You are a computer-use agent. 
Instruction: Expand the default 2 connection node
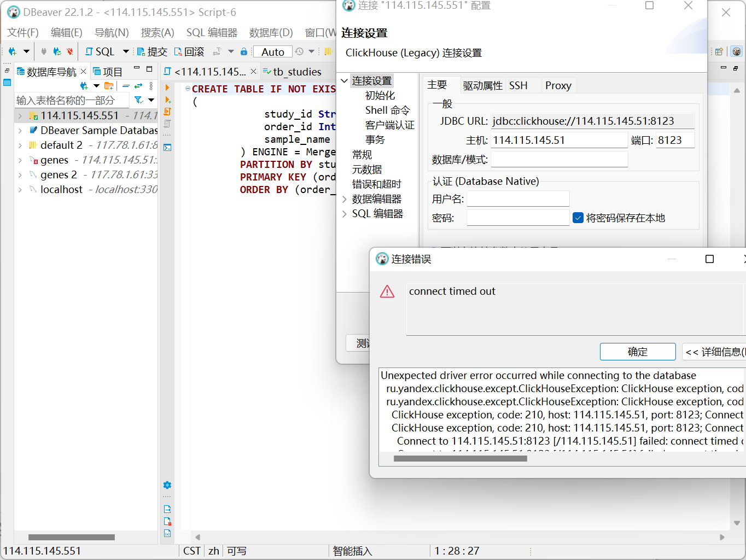pyautogui.click(x=20, y=145)
